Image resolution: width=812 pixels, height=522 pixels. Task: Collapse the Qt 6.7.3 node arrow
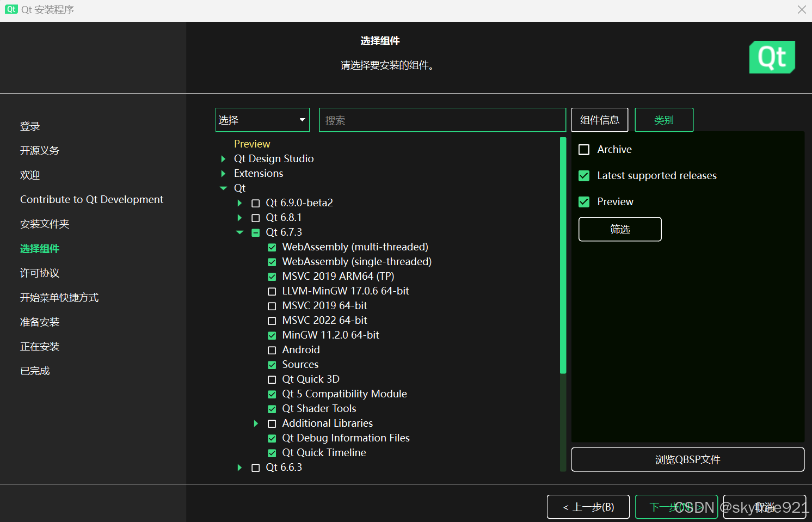coord(239,232)
